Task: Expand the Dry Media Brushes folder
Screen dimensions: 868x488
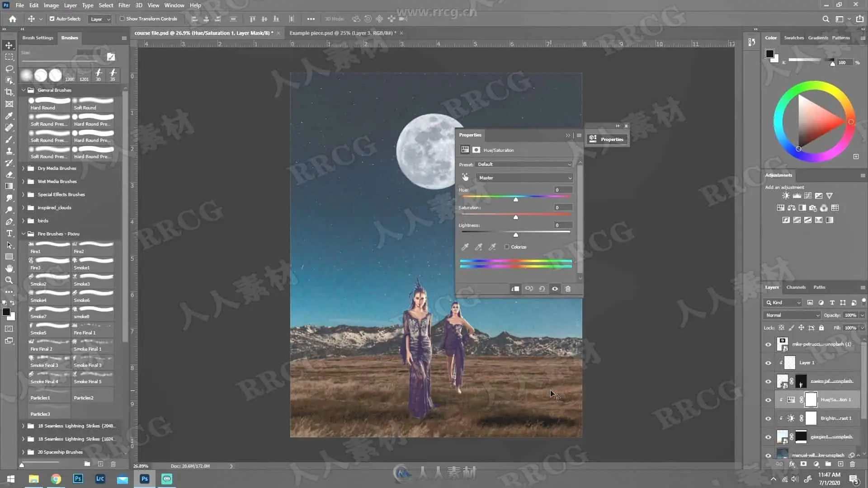Action: (24, 169)
